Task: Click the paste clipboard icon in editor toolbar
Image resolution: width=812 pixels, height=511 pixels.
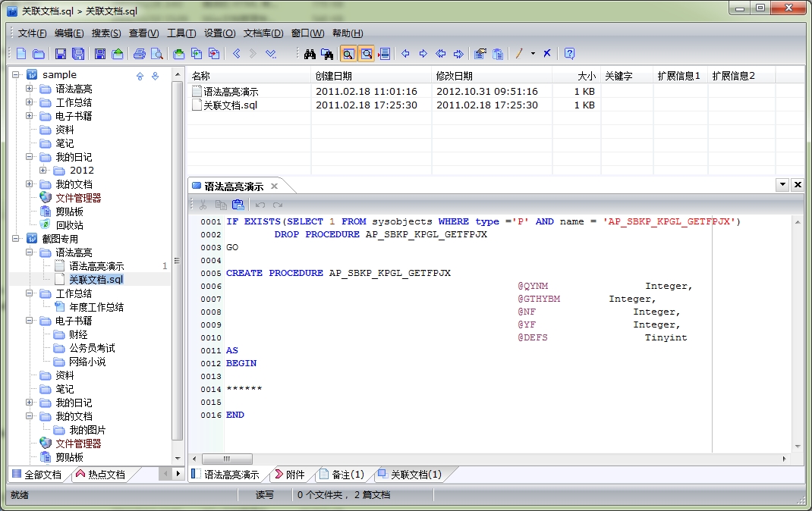Action: point(238,205)
